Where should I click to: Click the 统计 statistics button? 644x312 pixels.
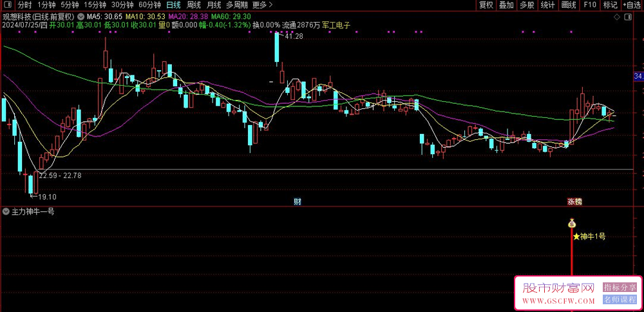tap(547, 5)
